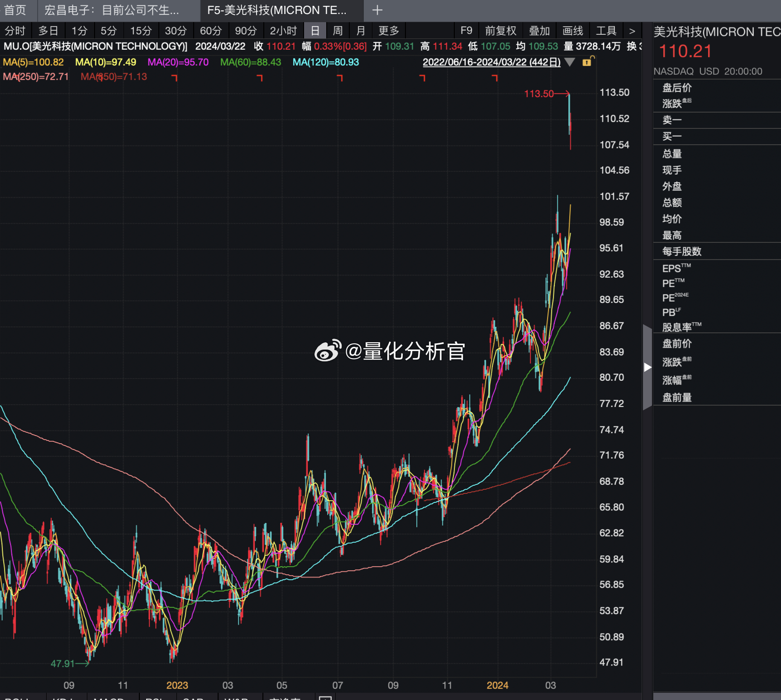Screen dimensions: 781x700
Task: Click the 总额 row in quote panel
Action: coord(717,203)
